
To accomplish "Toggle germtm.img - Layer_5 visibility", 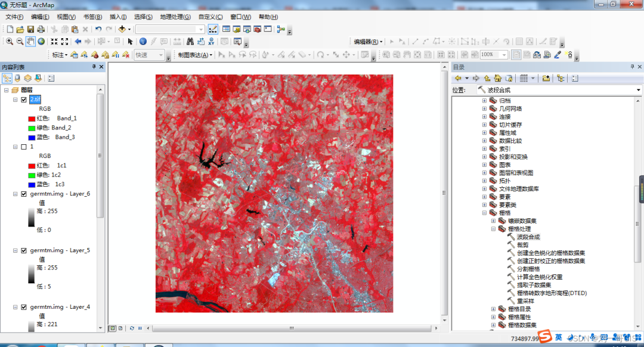I will click(24, 250).
